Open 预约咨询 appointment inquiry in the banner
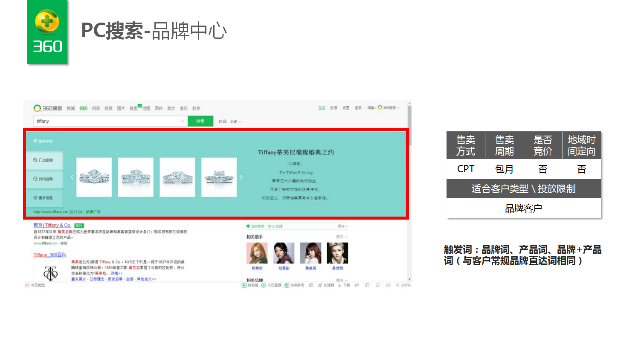This screenshot has height=362, width=644. click(44, 179)
